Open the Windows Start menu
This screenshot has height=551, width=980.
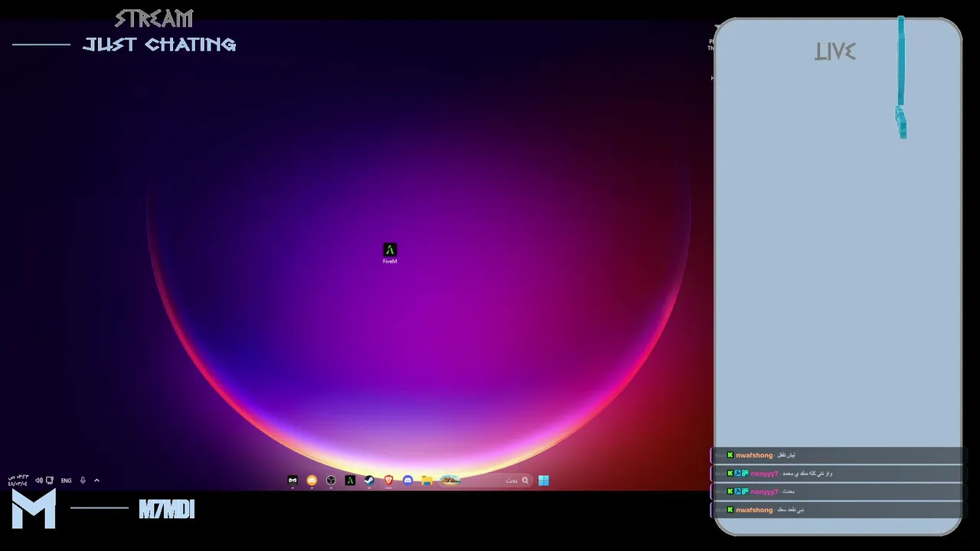coord(544,481)
